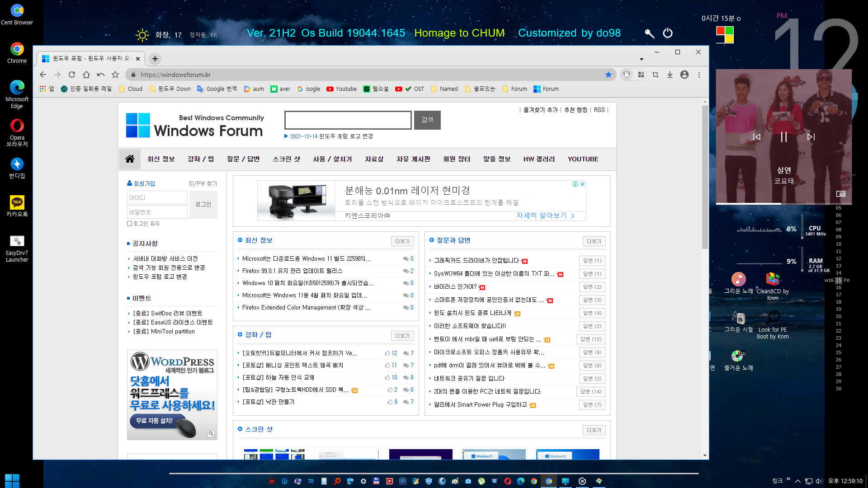Open browser downloads icon
868x488 pixels.
pyautogui.click(x=670, y=75)
